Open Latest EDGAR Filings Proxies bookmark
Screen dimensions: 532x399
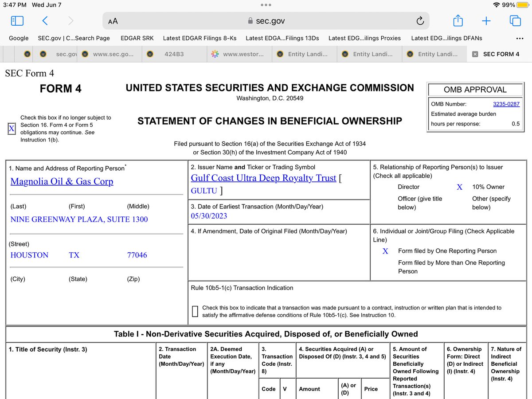click(364, 38)
